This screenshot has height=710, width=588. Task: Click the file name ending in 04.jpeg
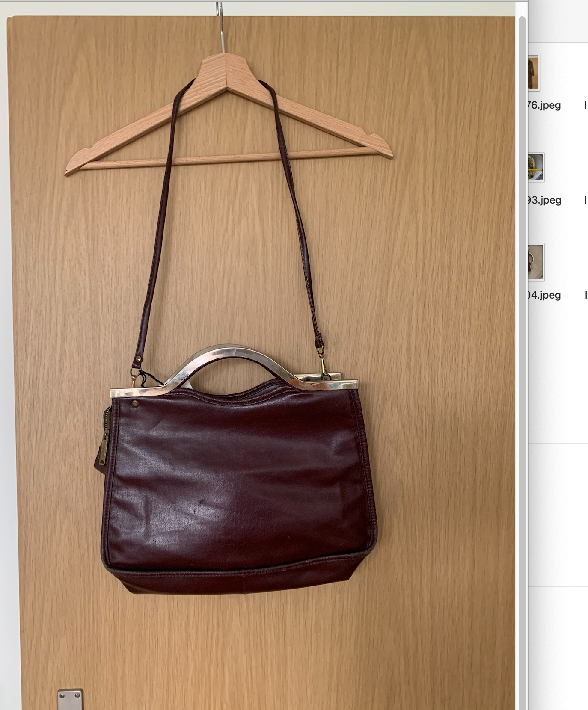[543, 295]
